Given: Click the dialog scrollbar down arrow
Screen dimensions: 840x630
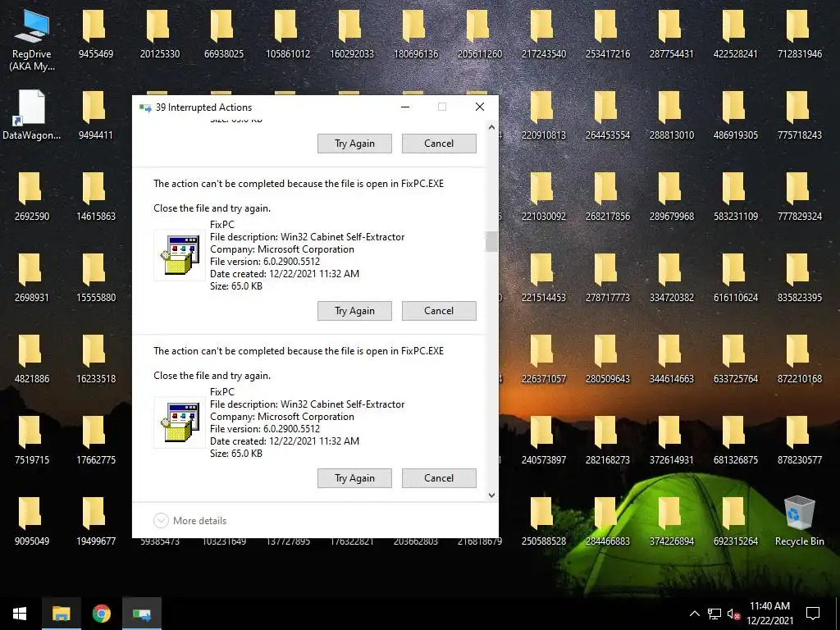Looking at the screenshot, I should tap(491, 495).
